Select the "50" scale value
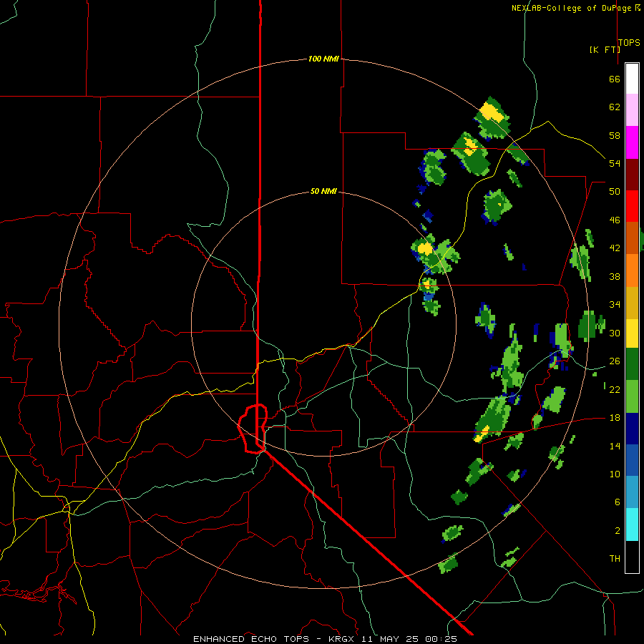644x644 pixels. click(x=615, y=192)
